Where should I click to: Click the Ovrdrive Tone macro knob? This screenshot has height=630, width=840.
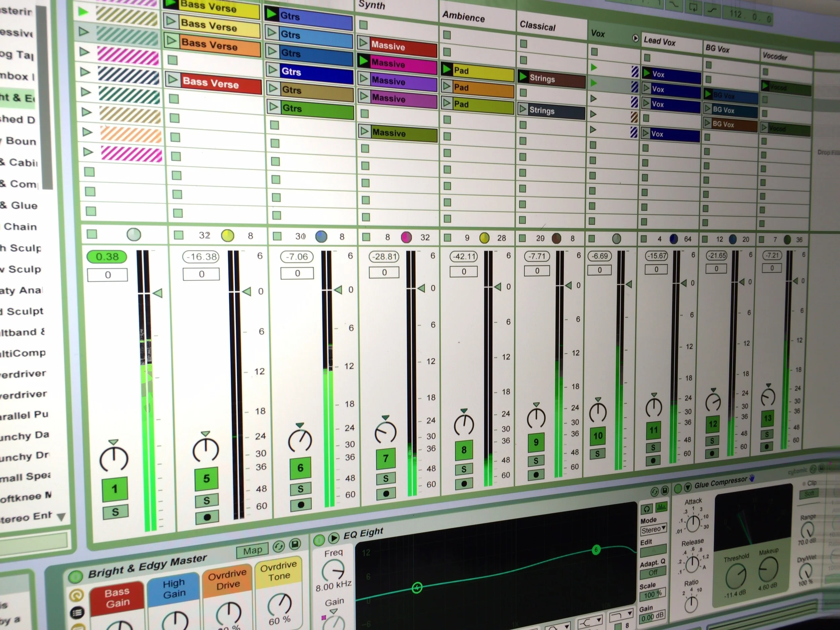(x=280, y=604)
